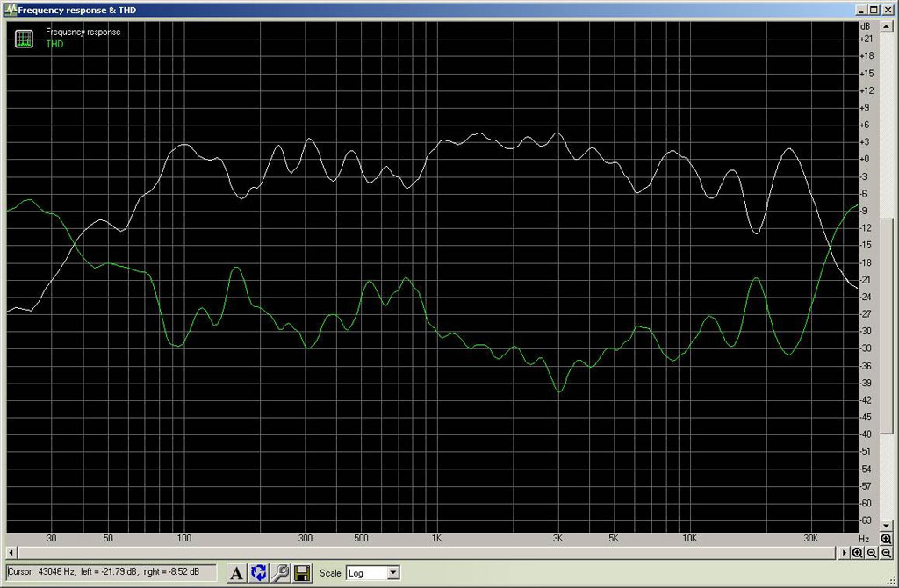Click the blue refresh arrows icon
The width and height of the screenshot is (899, 588).
(x=258, y=573)
